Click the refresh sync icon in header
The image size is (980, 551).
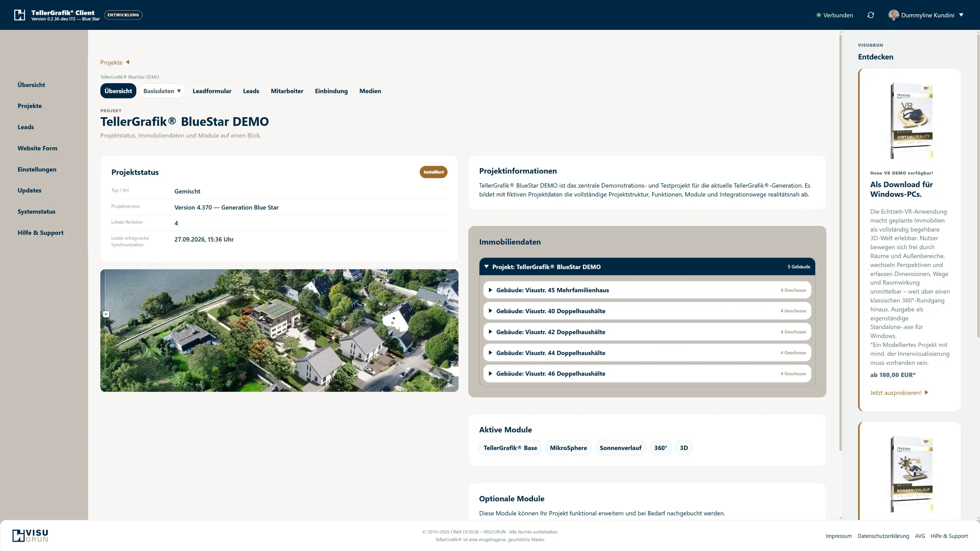[x=870, y=15]
